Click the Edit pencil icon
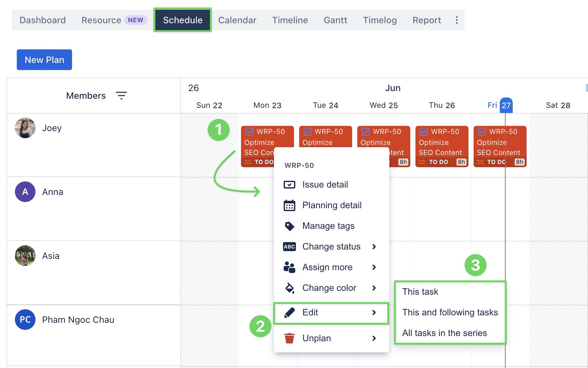588x368 pixels. point(289,312)
